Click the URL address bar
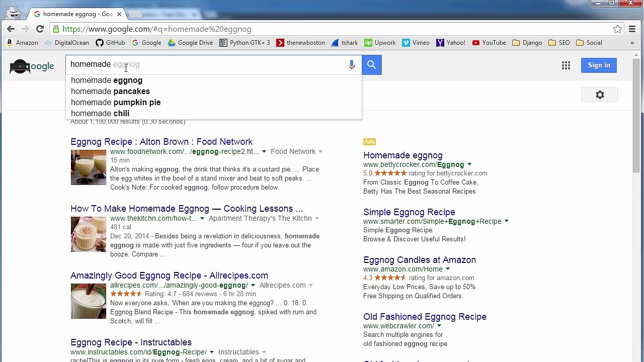The height and width of the screenshot is (362, 644). [x=332, y=29]
